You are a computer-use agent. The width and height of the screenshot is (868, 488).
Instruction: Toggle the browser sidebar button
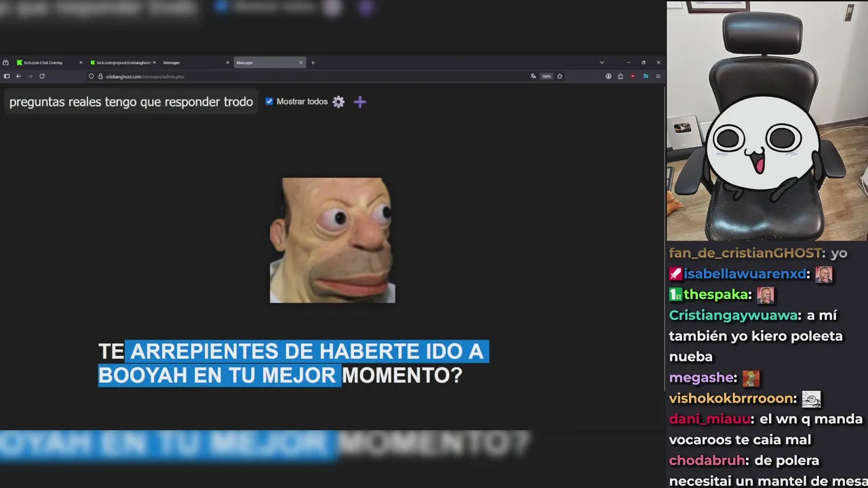tap(7, 77)
